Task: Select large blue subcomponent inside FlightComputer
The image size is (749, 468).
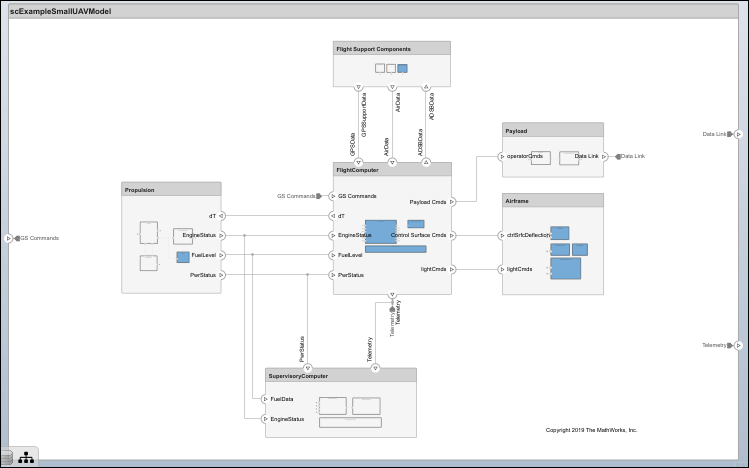Action: pos(381,232)
